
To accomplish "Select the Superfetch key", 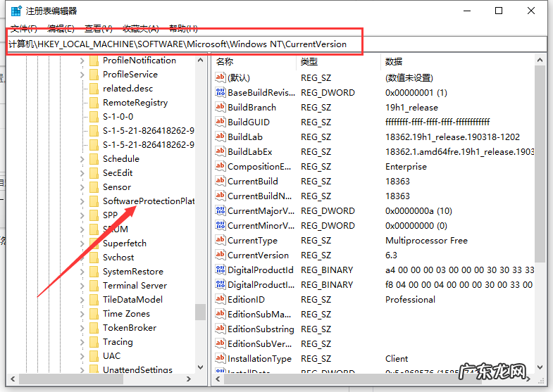I will click(x=125, y=244).
